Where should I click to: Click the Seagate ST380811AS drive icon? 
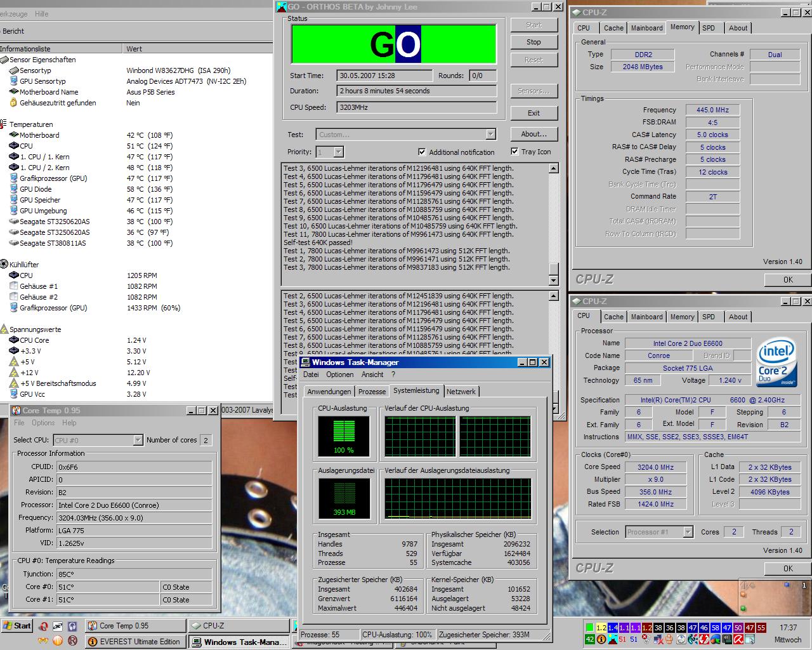(x=14, y=243)
